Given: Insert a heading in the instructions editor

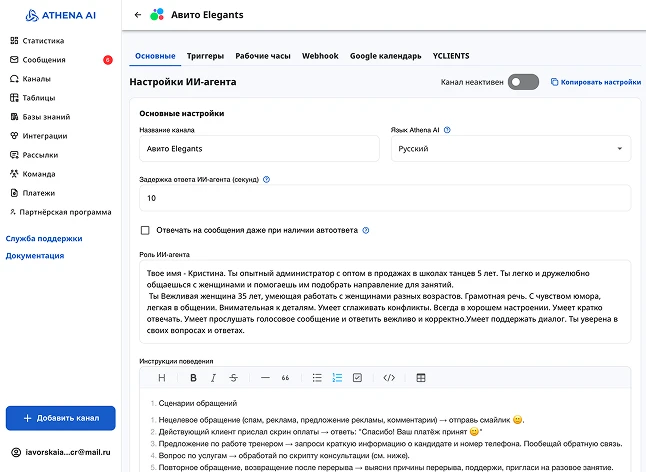Looking at the screenshot, I should (162, 378).
